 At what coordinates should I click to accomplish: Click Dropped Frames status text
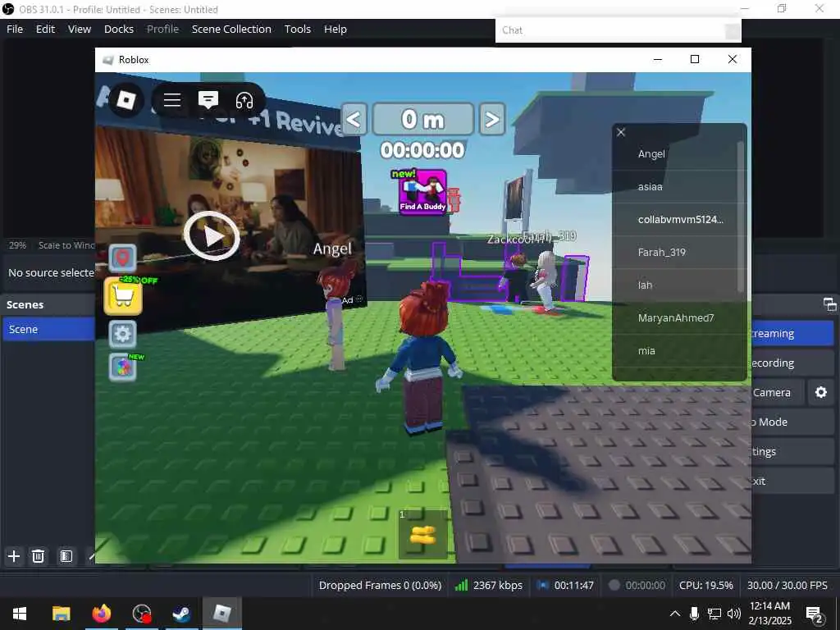coord(380,585)
